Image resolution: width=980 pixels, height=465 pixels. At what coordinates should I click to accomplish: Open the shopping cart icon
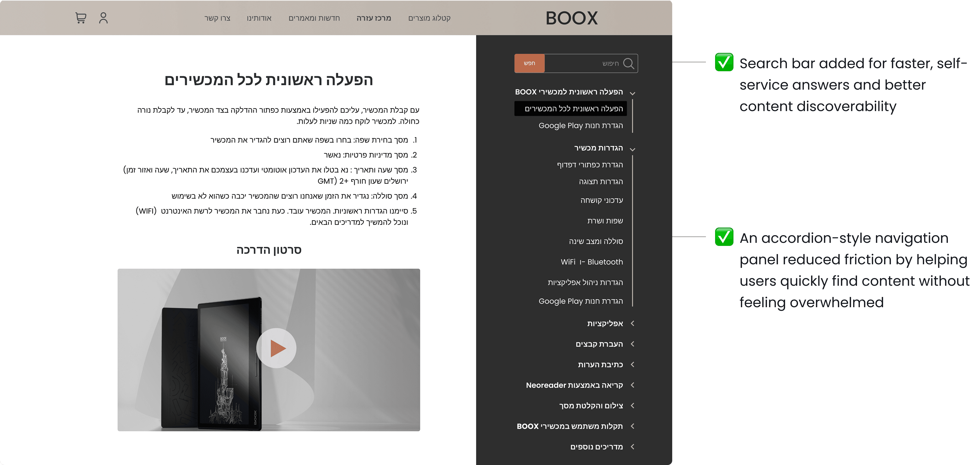pyautogui.click(x=81, y=18)
